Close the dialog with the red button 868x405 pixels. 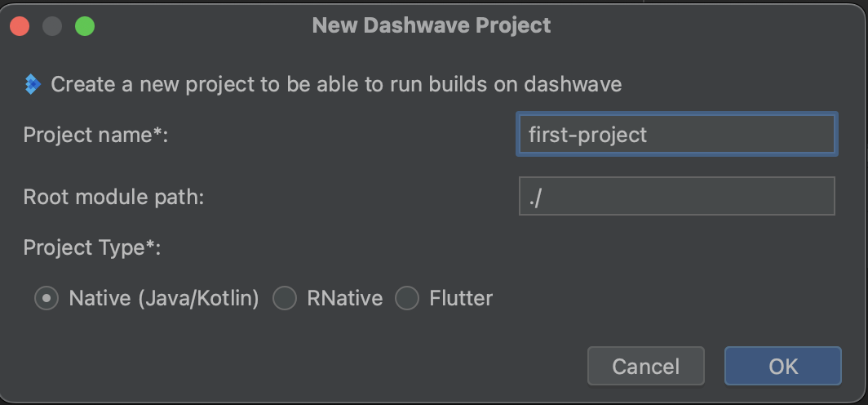pyautogui.click(x=20, y=26)
